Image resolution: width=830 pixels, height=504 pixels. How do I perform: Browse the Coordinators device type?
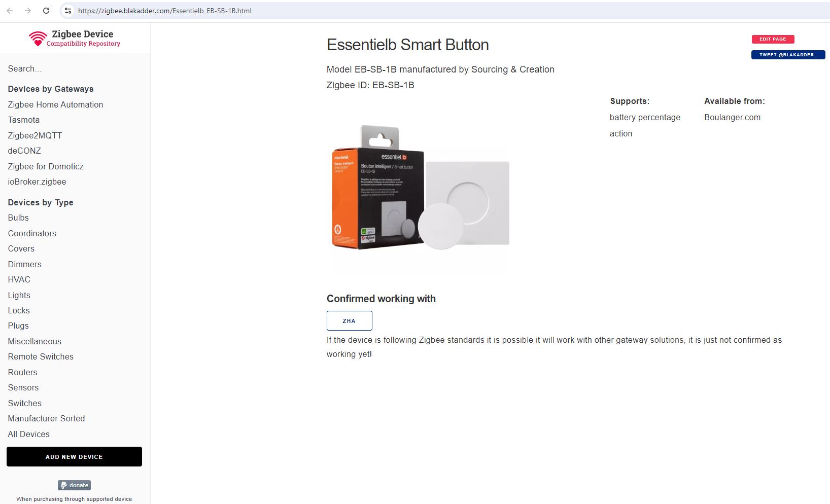click(32, 233)
